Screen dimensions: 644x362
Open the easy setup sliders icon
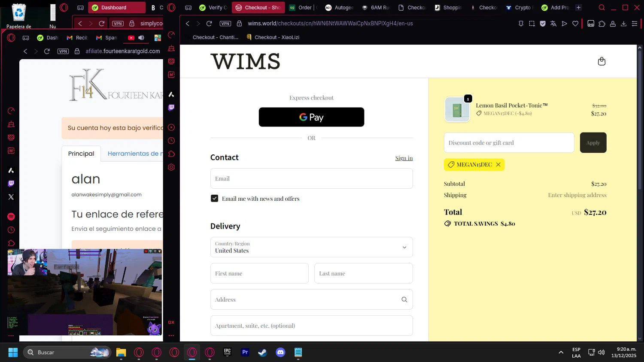coord(635,24)
